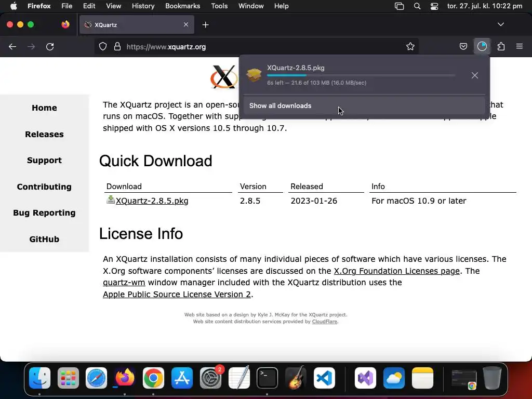
Task: Open the Window menu
Action: click(251, 6)
